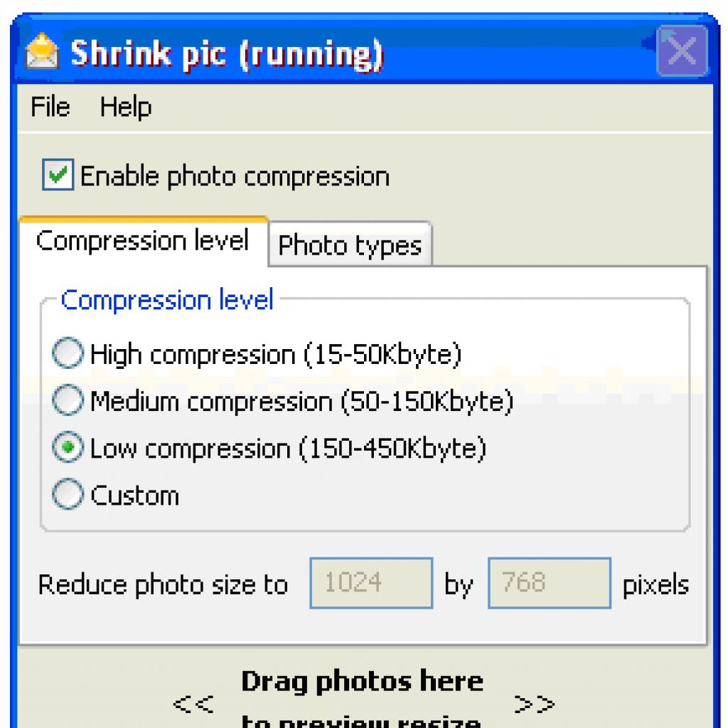Click the pixels label beside height field
728x728 pixels.
655,585
